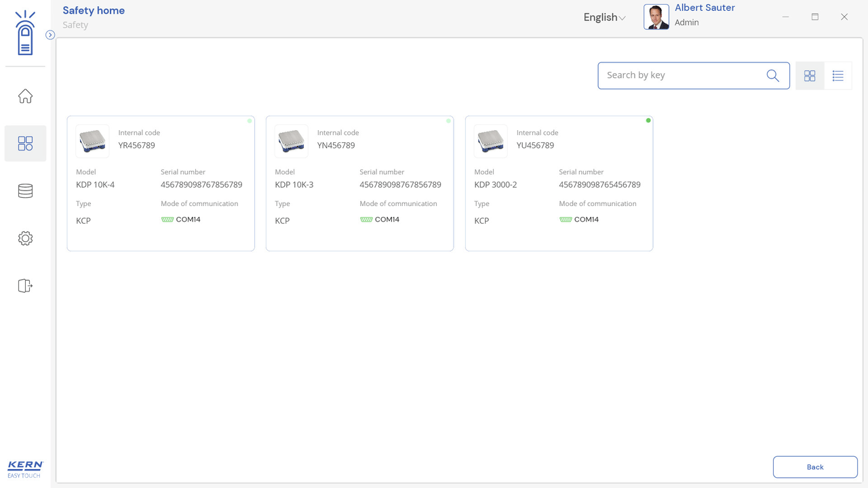Open Albert Sauter user profile menu
Image resolution: width=868 pixels, height=488 pixels.
pyautogui.click(x=705, y=14)
